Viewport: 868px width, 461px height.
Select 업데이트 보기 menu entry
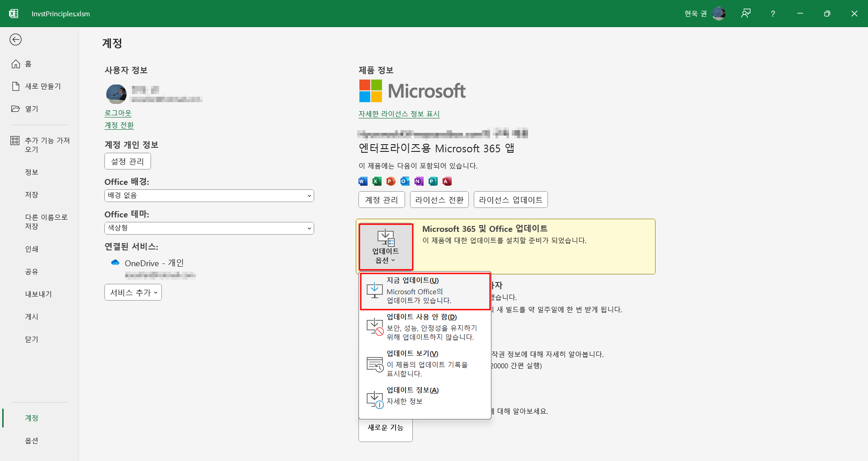[425, 364]
